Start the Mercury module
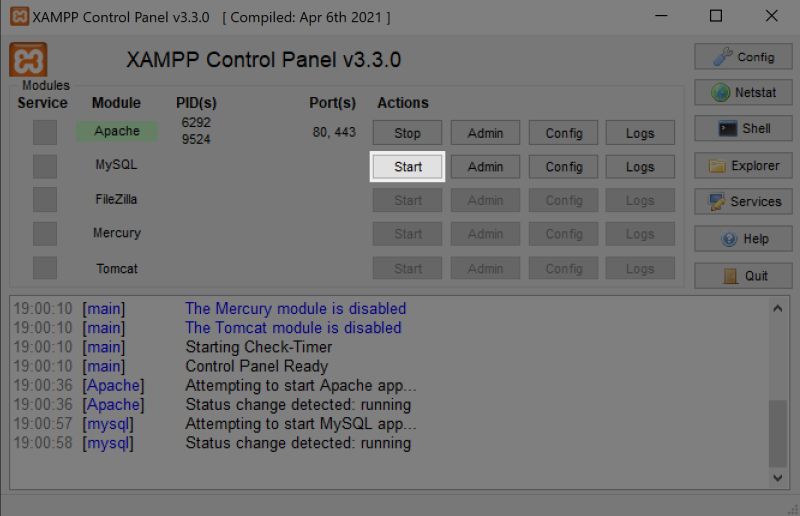This screenshot has width=800, height=516. tap(407, 234)
